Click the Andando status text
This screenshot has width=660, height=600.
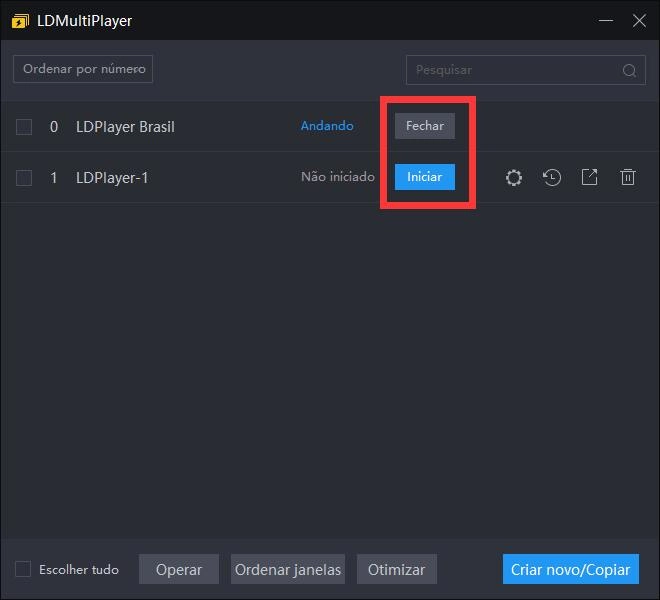[x=327, y=126]
